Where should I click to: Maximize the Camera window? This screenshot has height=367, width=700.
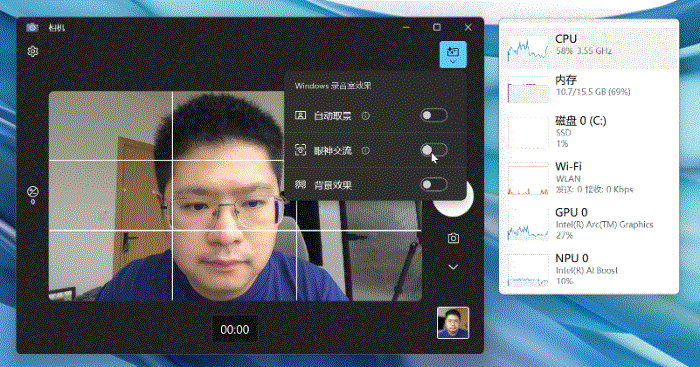pos(437,27)
